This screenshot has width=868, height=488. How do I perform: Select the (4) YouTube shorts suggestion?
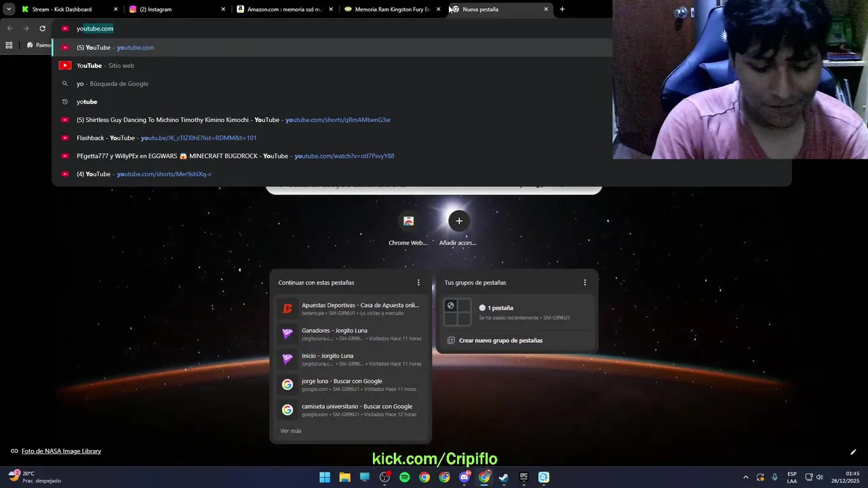coord(422,174)
